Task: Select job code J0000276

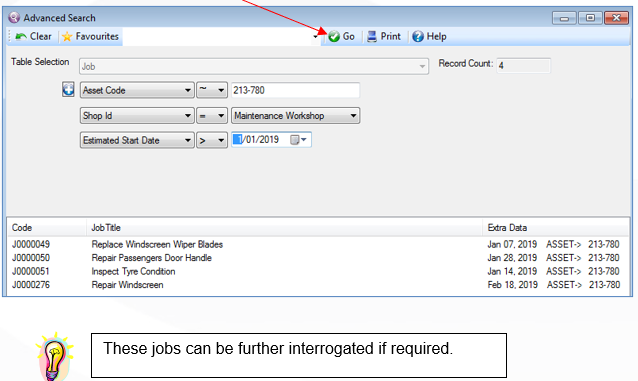Action: [x=31, y=285]
